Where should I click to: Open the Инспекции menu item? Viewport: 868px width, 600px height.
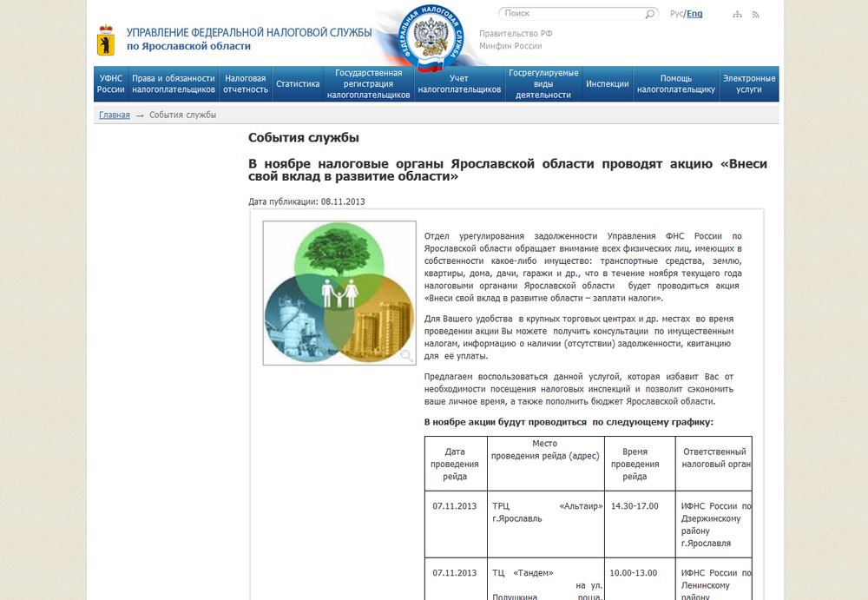point(608,83)
